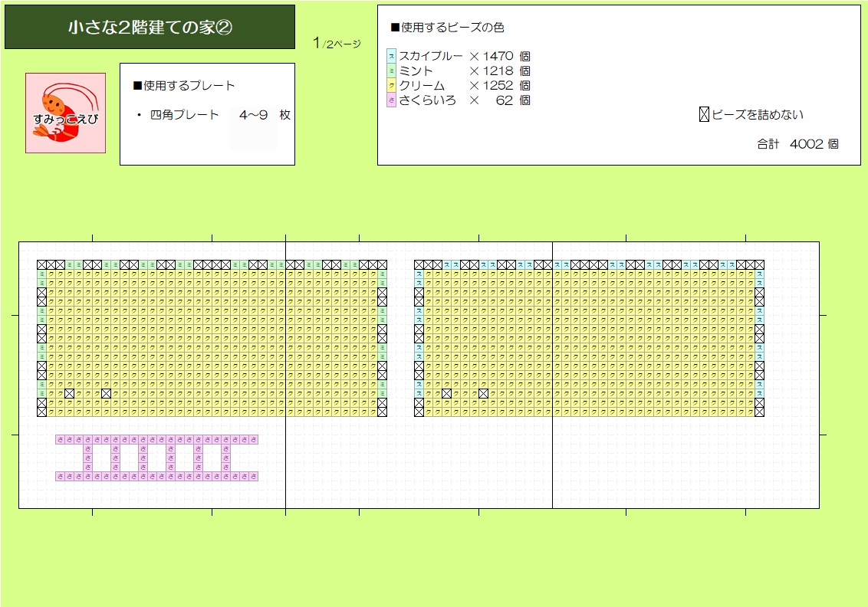Click the sky-blue-bordered cream bead panel
This screenshot has height=607, width=868.
tap(589, 338)
